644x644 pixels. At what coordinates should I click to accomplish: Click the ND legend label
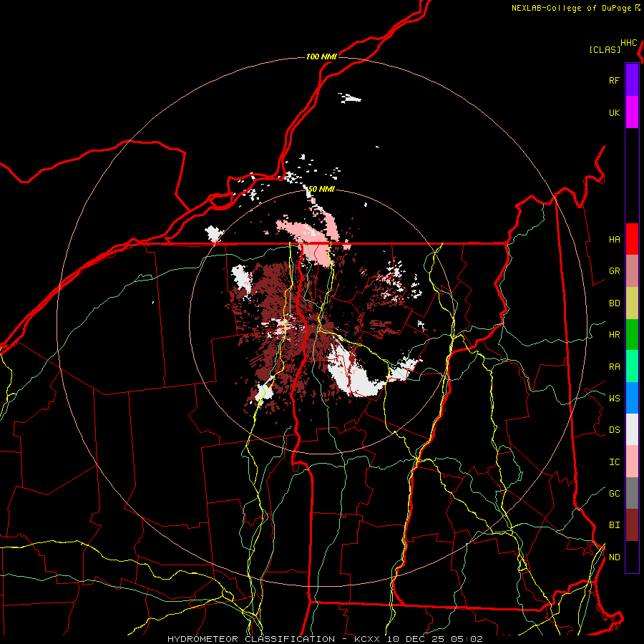(x=614, y=557)
